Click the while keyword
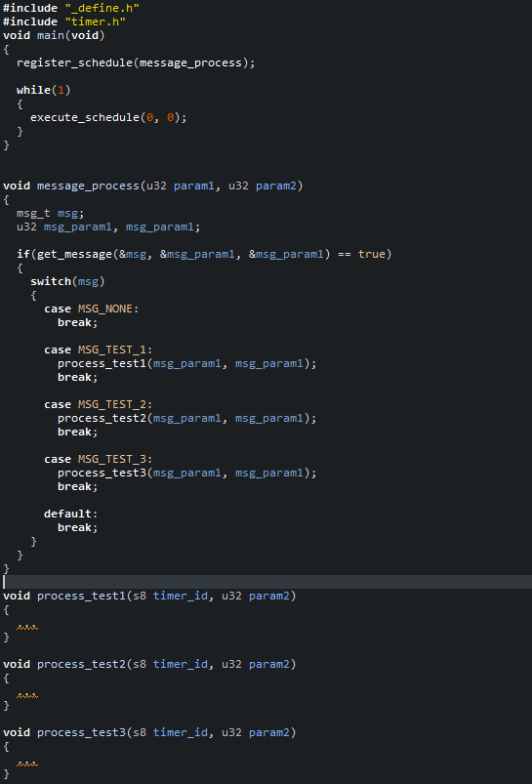Viewport: 532px width, 784px height. pos(33,90)
